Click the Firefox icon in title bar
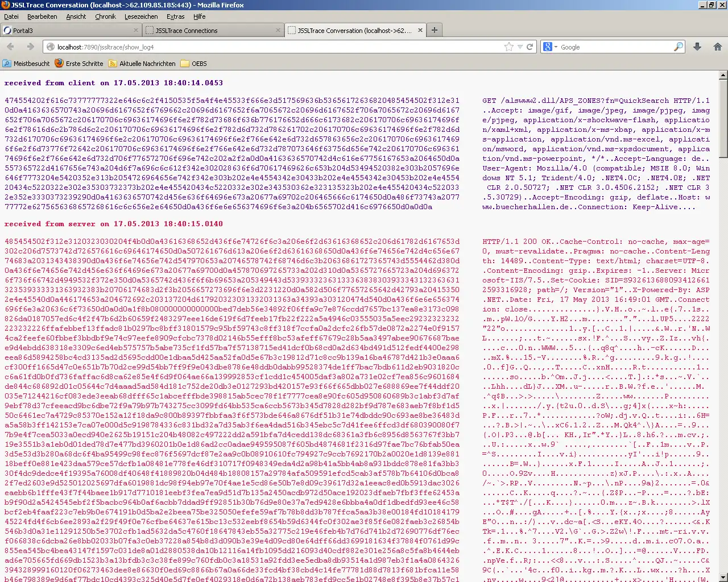 [x=5, y=5]
